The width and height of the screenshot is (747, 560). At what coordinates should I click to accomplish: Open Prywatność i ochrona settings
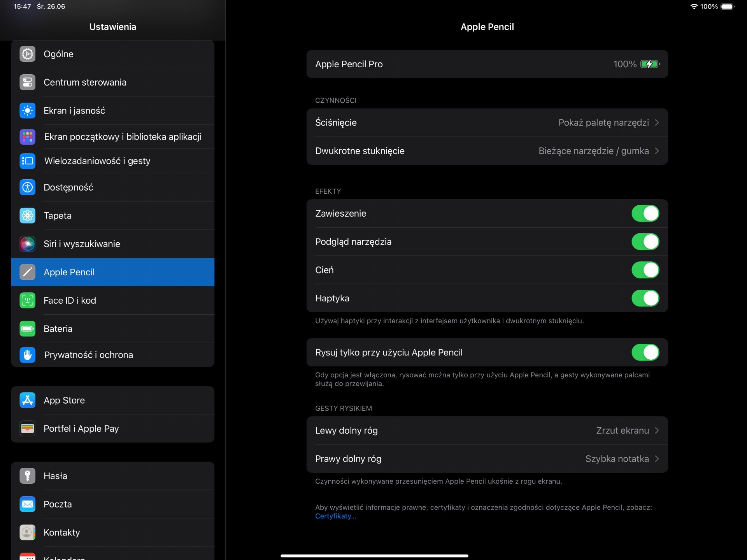tap(112, 355)
